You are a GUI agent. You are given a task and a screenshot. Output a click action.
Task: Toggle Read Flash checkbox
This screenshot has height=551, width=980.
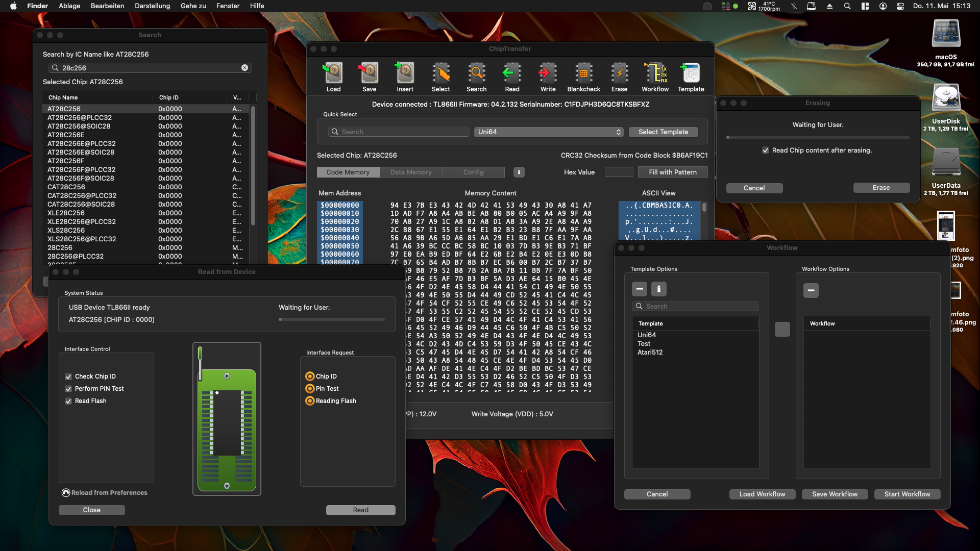(x=68, y=401)
